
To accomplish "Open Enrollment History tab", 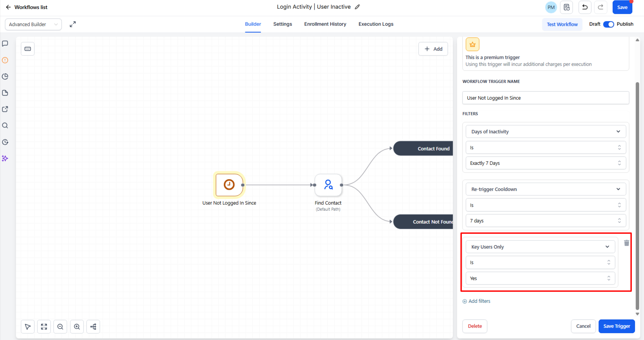I will pos(325,24).
